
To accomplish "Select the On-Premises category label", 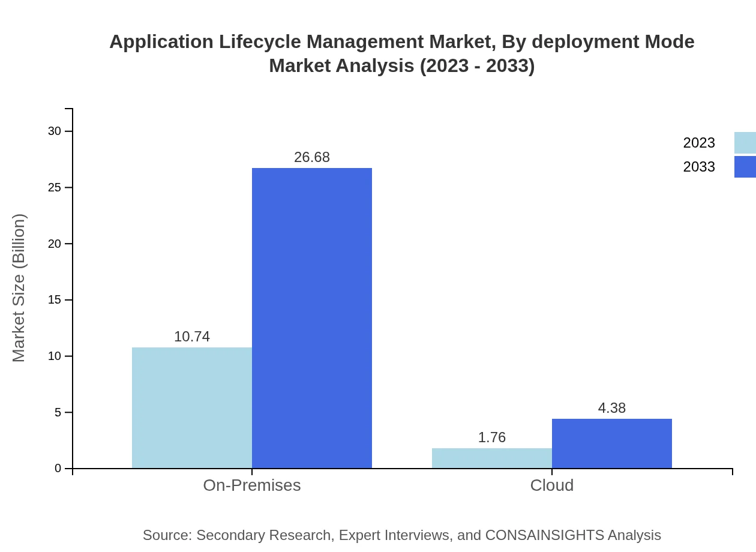I will pos(251,485).
